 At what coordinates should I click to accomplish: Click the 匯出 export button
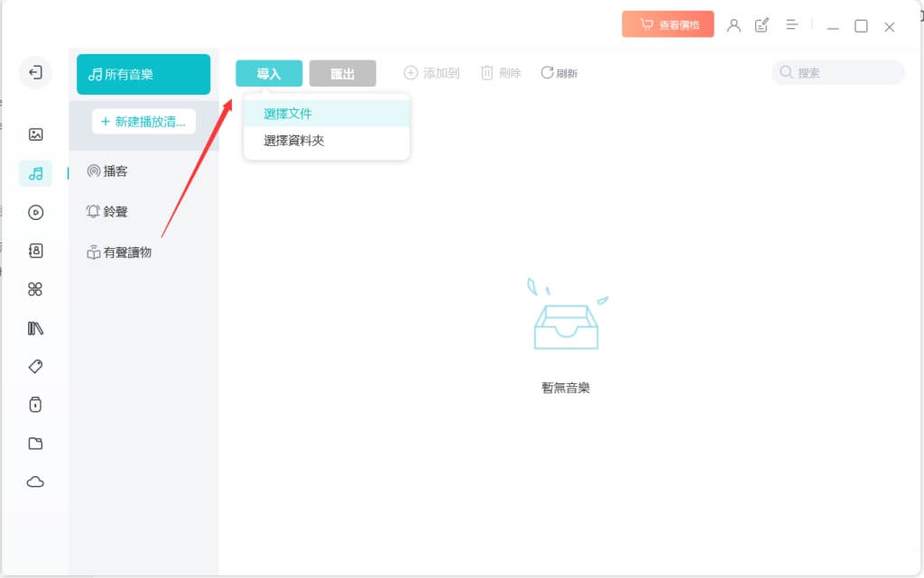(342, 74)
